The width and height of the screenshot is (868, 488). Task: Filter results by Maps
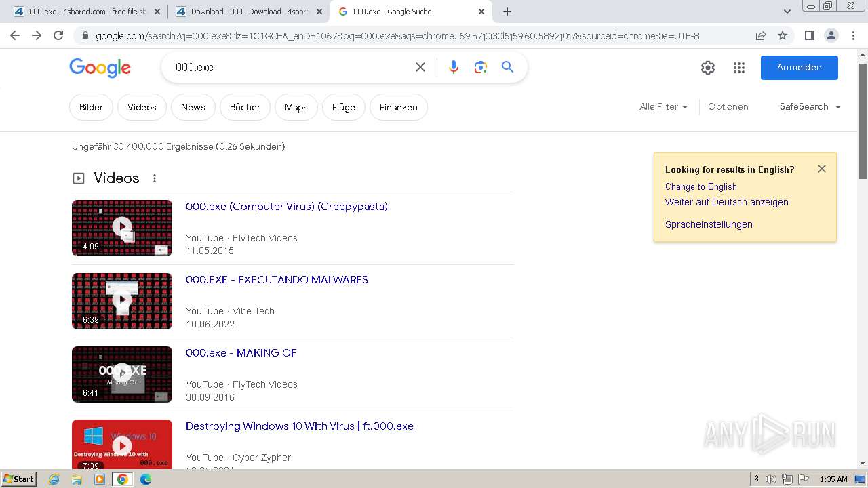tap(296, 107)
